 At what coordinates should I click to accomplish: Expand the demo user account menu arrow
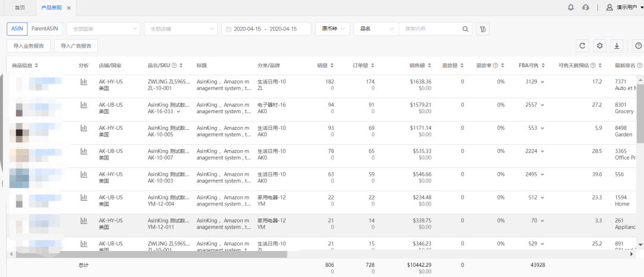pyautogui.click(x=642, y=7)
